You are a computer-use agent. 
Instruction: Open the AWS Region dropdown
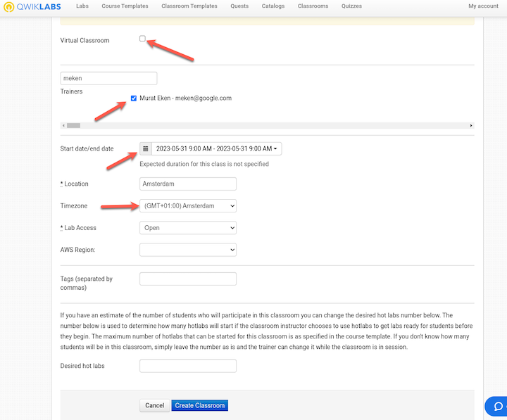(x=188, y=250)
